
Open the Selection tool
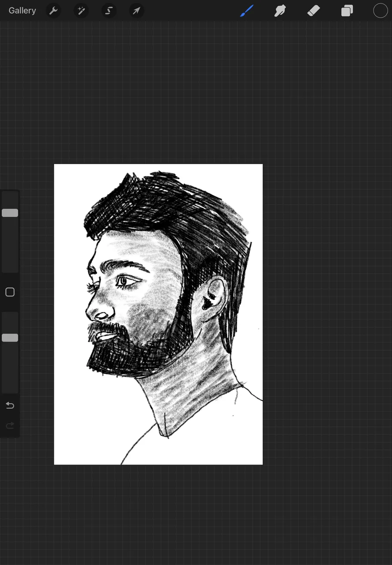(x=109, y=11)
